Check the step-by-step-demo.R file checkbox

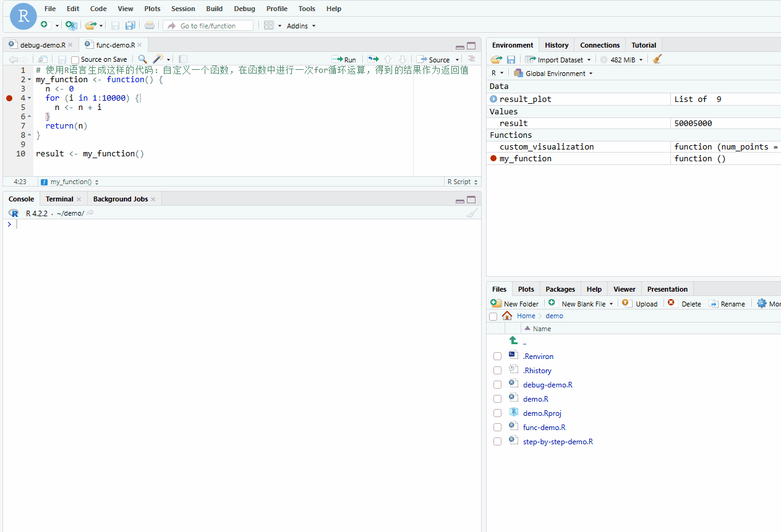pos(497,442)
